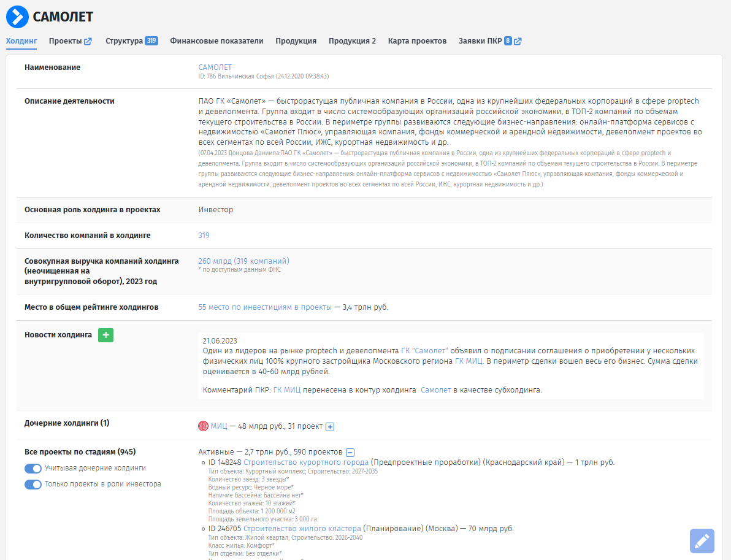731x560 pixels.
Task: Open 'Строительство жилого кластера' project link
Action: point(302,529)
